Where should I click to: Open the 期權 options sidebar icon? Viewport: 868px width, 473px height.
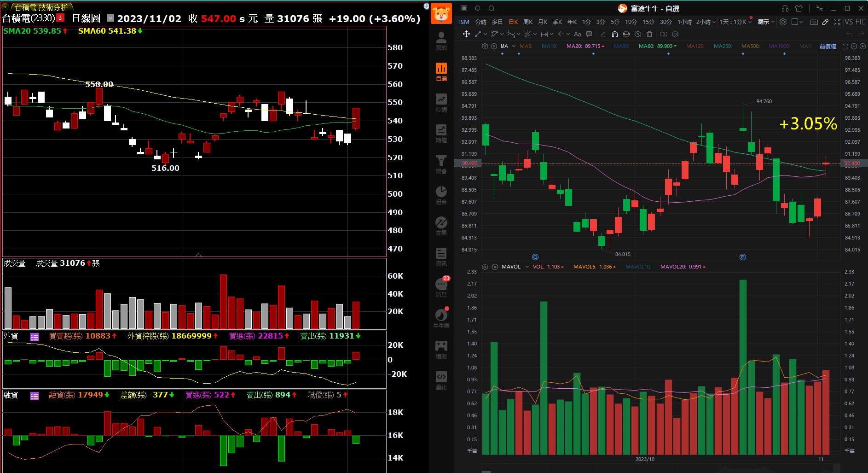pyautogui.click(x=441, y=133)
